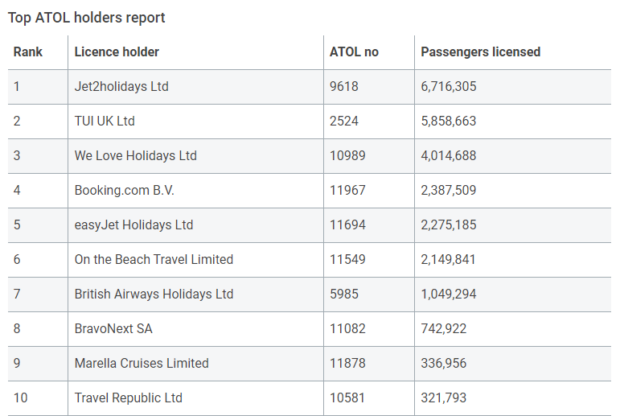Select passengers figure 6,716,305
This screenshot has width=620, height=416.
(448, 87)
